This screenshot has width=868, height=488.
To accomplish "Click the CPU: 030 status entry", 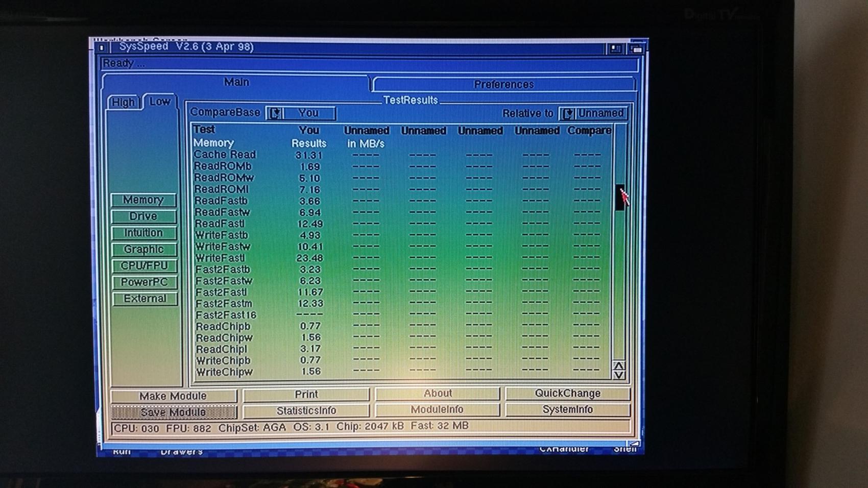I will point(136,428).
